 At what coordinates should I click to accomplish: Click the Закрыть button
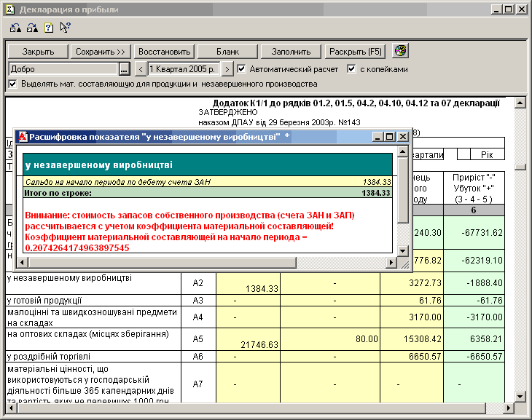pyautogui.click(x=38, y=52)
